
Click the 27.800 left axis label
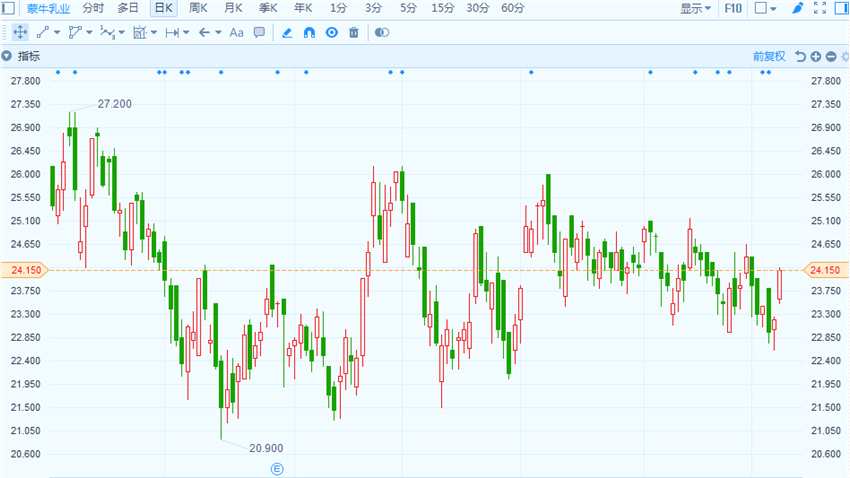point(25,81)
